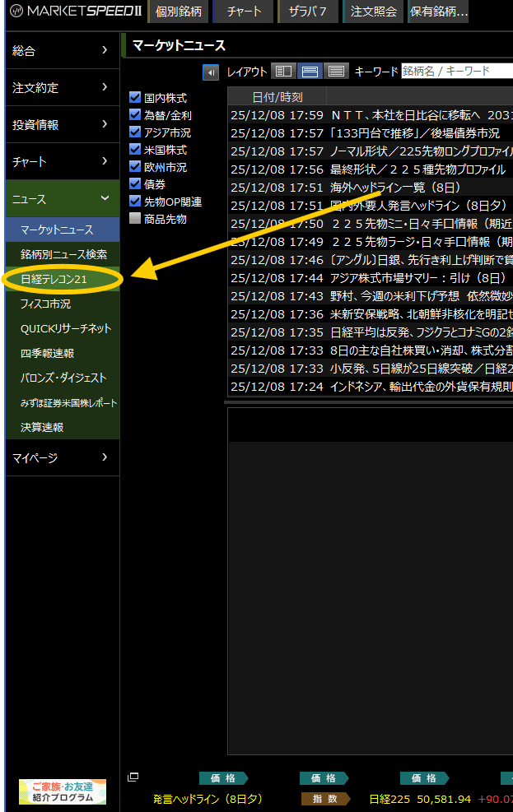This screenshot has height=812, width=513.
Task: Uncheck the 為替/金利 checkbox
Action: (x=135, y=114)
